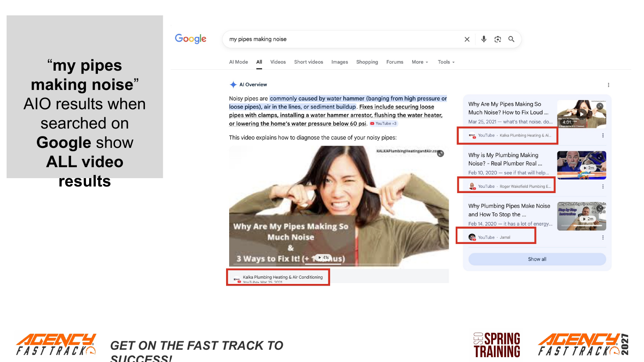Select the All results tab
This screenshot has height=362, width=644.
[x=259, y=62]
